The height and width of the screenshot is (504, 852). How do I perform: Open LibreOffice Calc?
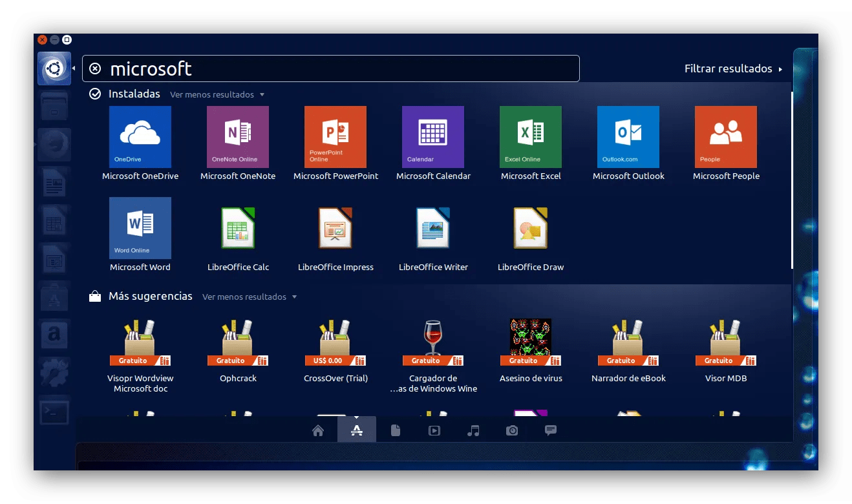click(x=238, y=228)
